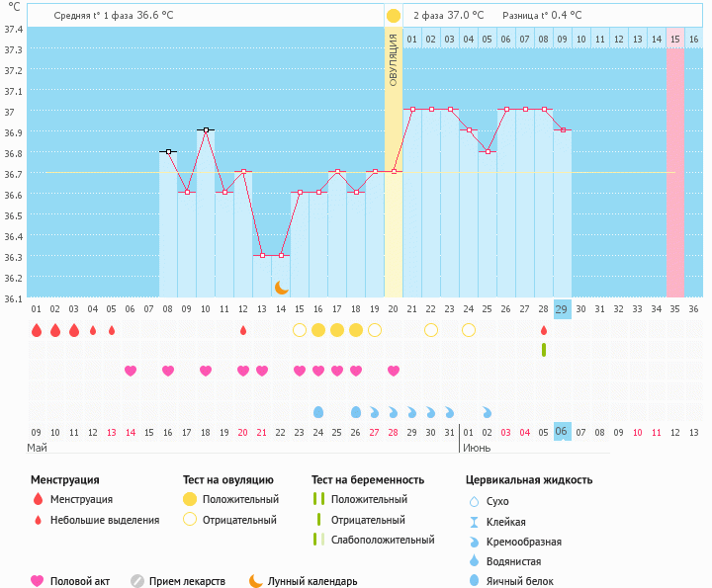Click the lunar calendar moon icon in chart
Screen dimensions: 712x588
[282, 287]
